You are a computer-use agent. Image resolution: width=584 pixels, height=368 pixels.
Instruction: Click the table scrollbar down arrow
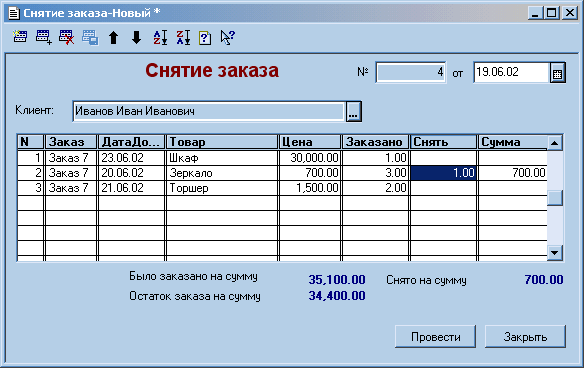click(x=555, y=253)
